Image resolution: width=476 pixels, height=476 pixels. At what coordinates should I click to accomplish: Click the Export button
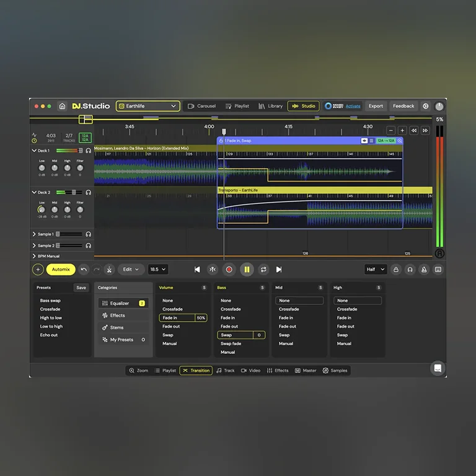(376, 106)
